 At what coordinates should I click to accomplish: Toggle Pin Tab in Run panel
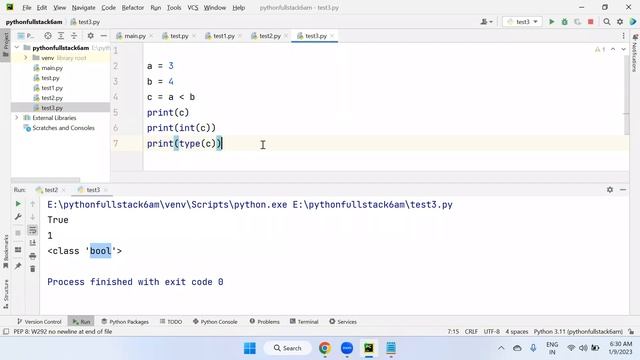coord(18,266)
